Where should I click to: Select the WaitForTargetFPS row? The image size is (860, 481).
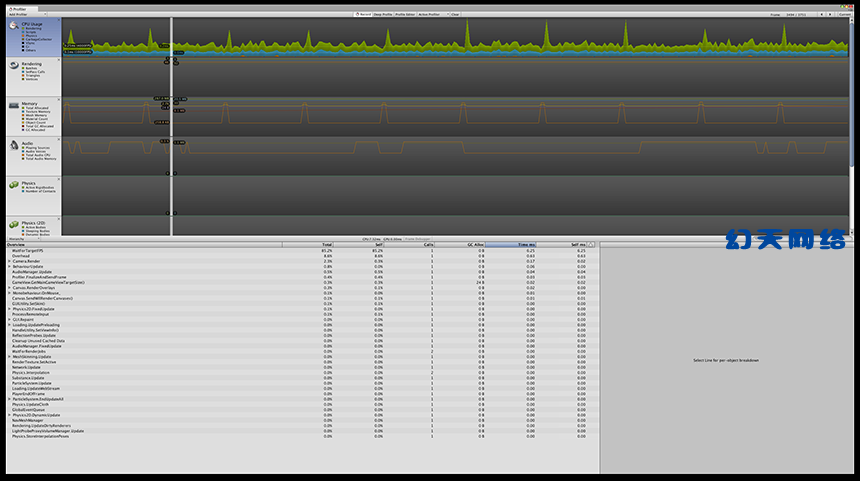[x=302, y=251]
